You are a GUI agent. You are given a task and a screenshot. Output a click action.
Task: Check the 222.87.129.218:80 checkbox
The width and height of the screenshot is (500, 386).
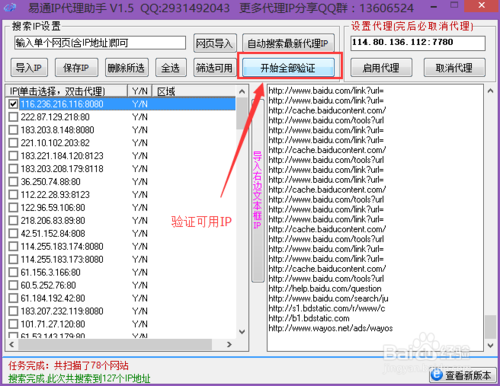click(13, 117)
